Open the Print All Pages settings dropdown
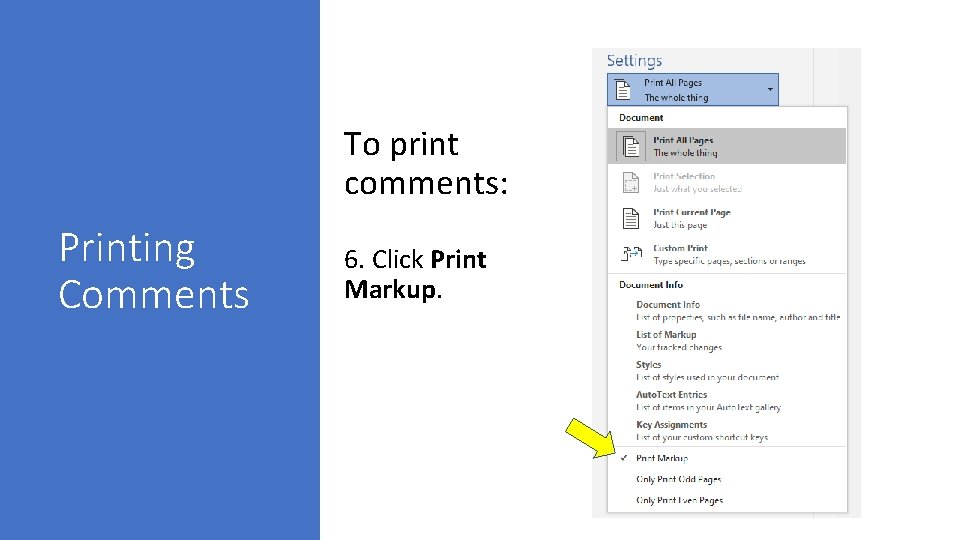Viewport: 960px width, 540px height. (692, 89)
